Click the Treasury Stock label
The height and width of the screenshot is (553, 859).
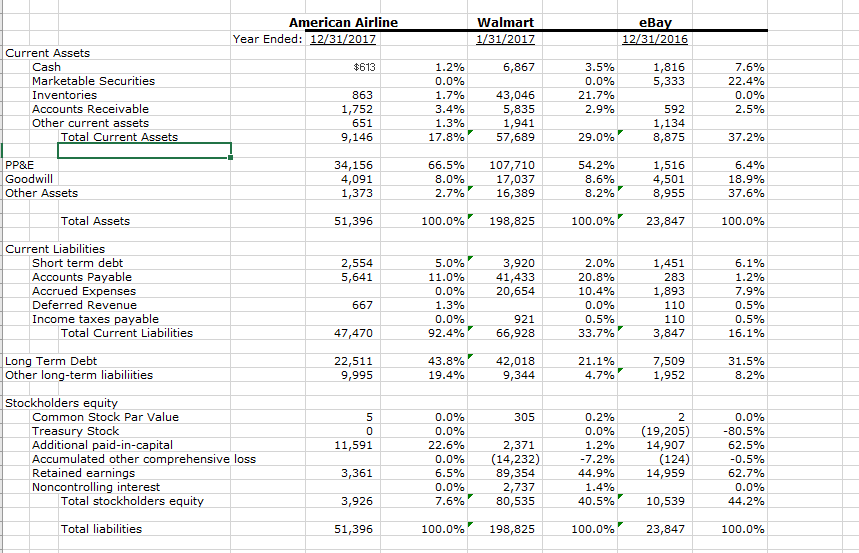coord(76,431)
